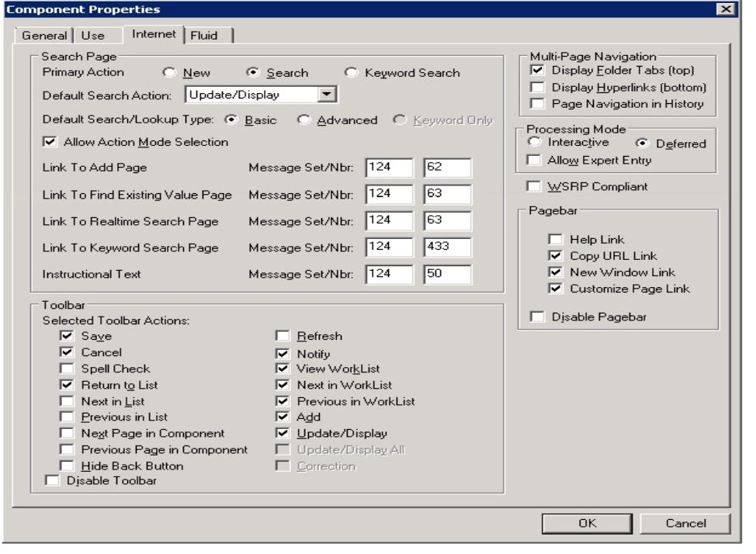
Task: Click the Link To Add Page message number field
Action: coord(448,168)
